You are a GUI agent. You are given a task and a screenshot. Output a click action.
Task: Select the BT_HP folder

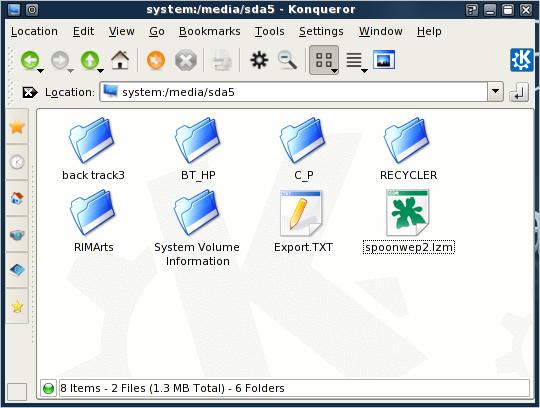pos(198,149)
